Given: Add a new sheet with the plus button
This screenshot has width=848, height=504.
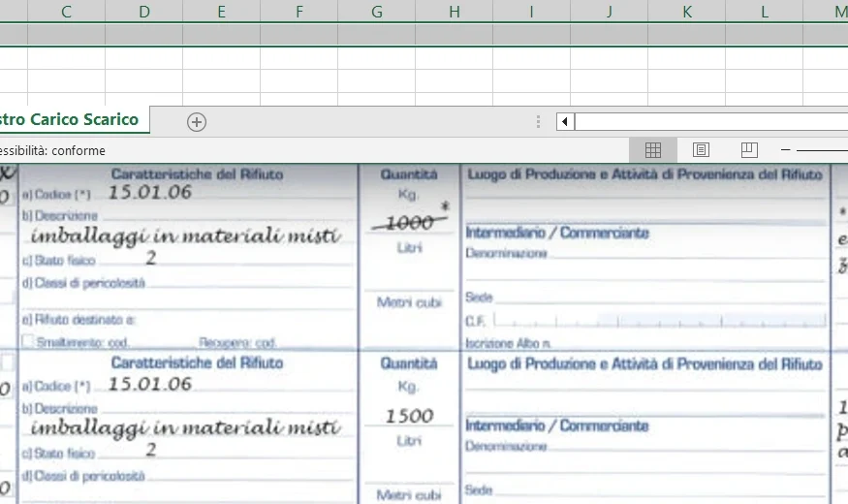Looking at the screenshot, I should click(x=197, y=121).
